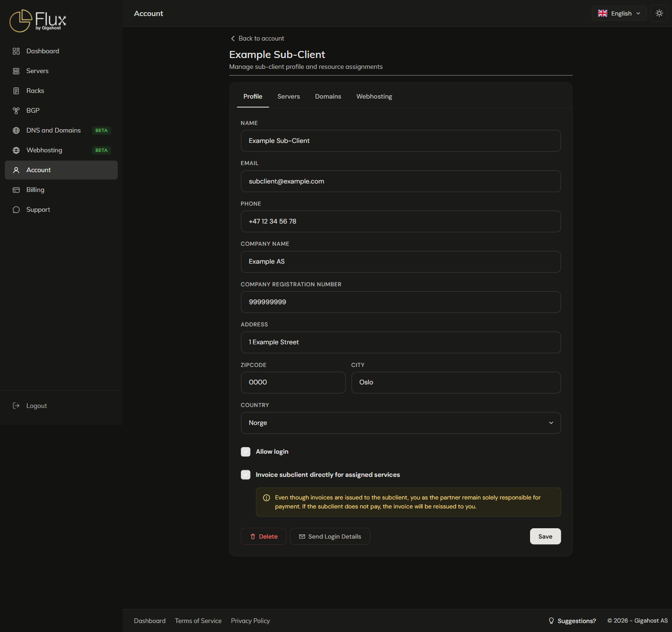Expand the Country dropdown showing Norge
The width and height of the screenshot is (672, 632).
[401, 423]
